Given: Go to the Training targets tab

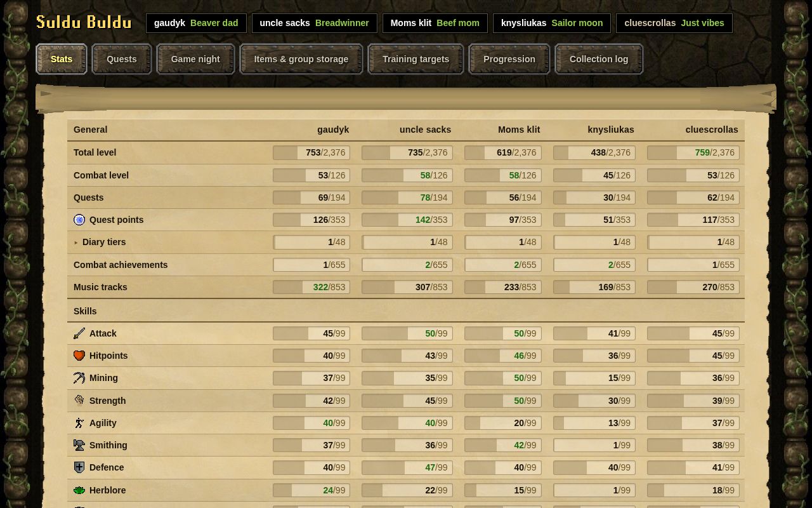Looking at the screenshot, I should 416,59.
